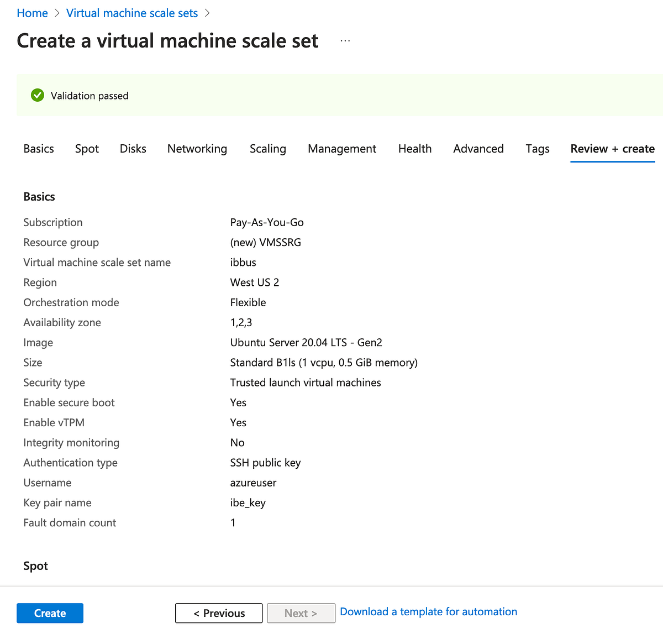Click the ibbus scale set name value
This screenshot has width=663, height=644.
[243, 262]
